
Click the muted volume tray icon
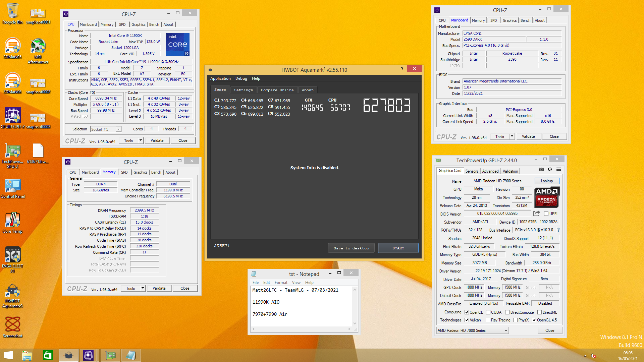tap(593, 356)
